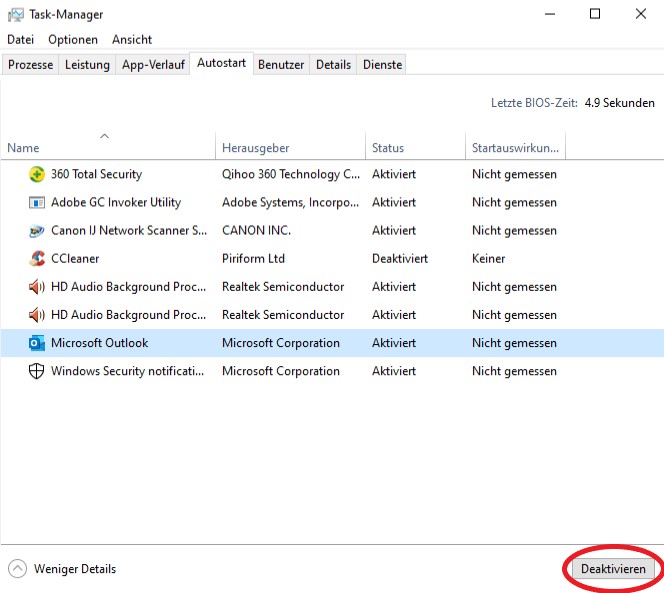Collapse view with Weniger Details arrow

point(17,568)
